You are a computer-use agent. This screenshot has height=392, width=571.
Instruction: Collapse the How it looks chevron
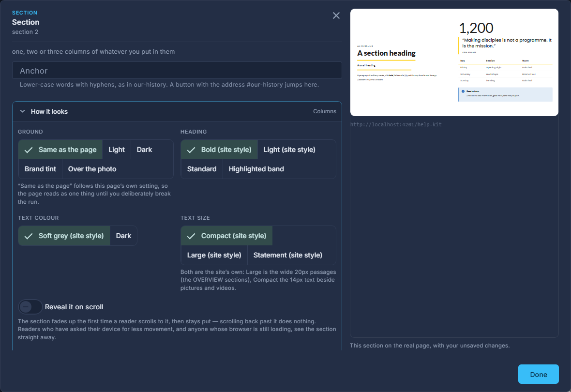pyautogui.click(x=23, y=111)
